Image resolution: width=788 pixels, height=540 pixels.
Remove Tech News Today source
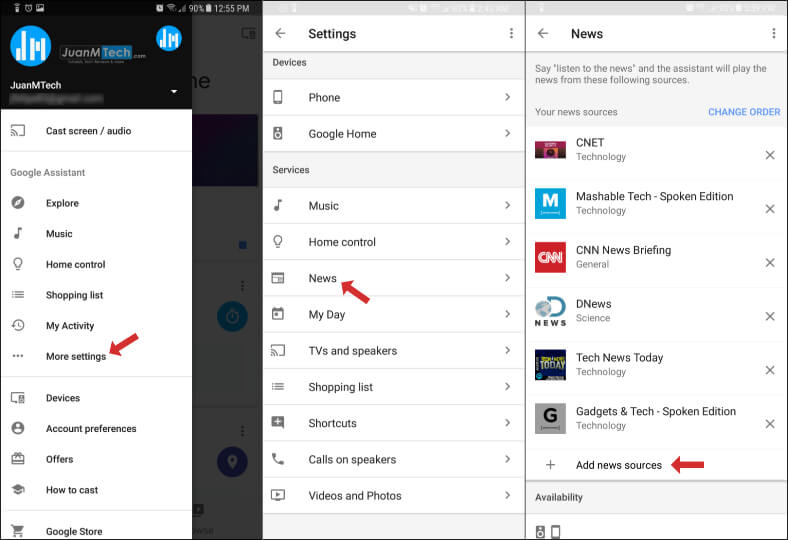click(770, 370)
